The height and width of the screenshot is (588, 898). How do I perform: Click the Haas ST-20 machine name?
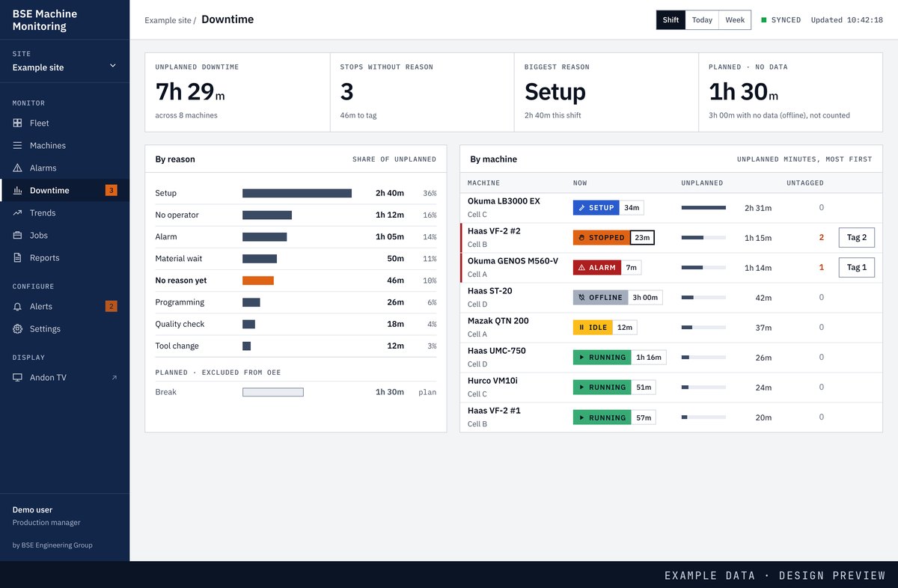[x=490, y=291]
